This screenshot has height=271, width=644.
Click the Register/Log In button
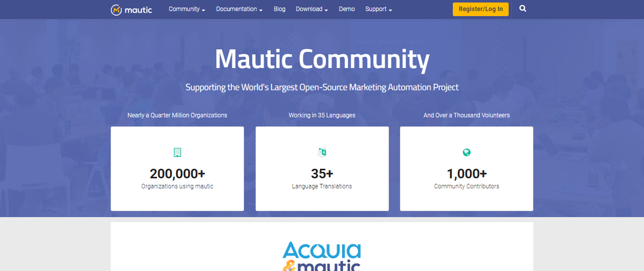pos(480,9)
